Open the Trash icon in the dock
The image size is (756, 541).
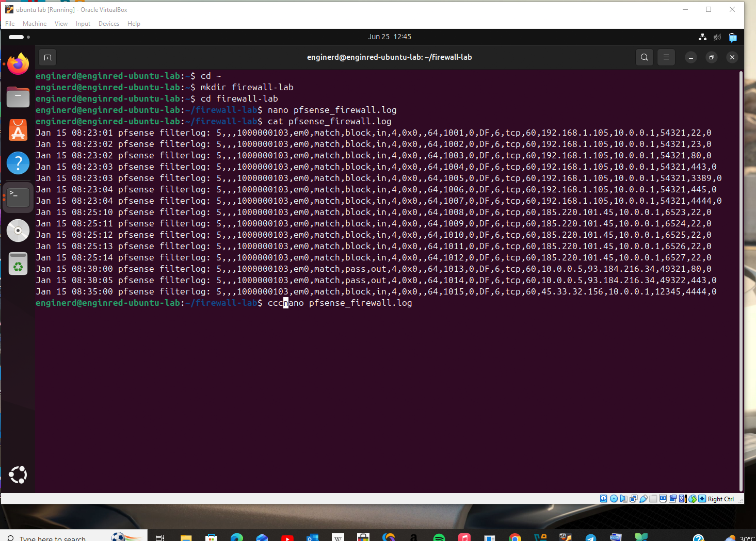click(x=18, y=264)
